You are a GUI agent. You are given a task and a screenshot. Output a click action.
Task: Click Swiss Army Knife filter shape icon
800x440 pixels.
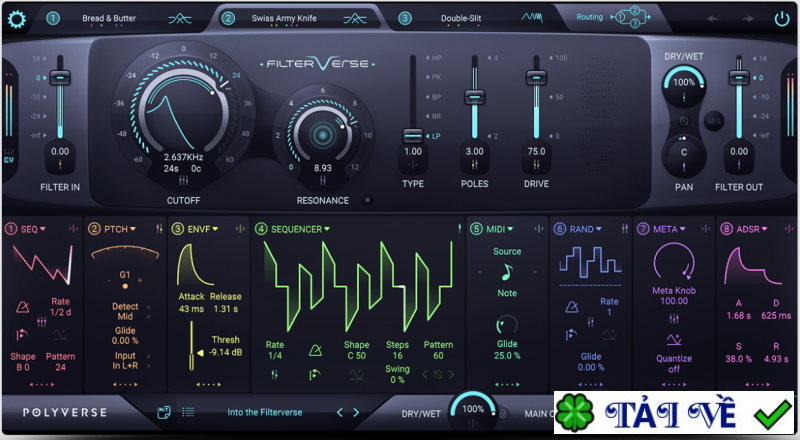point(355,19)
